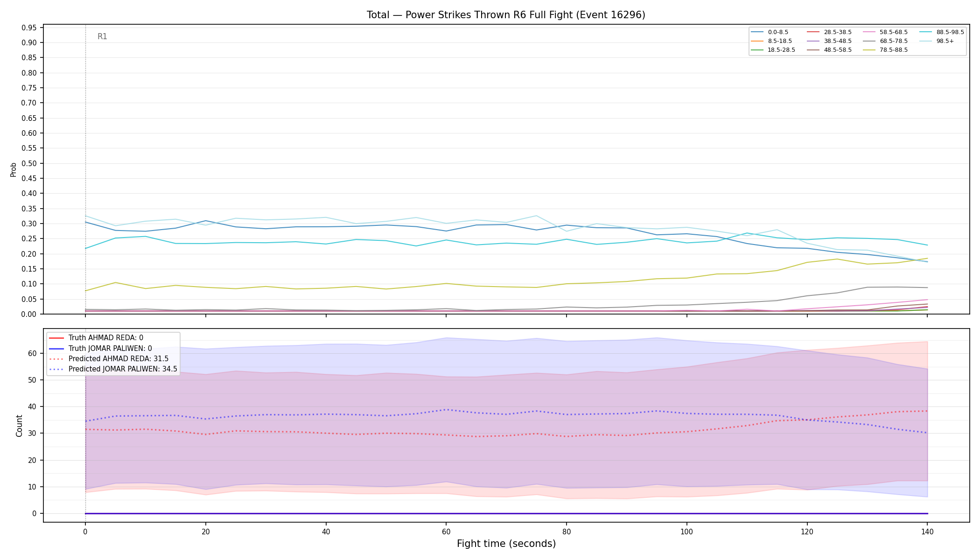
Task: Click the chart title mentioning Event 16296
Action: [x=506, y=15]
